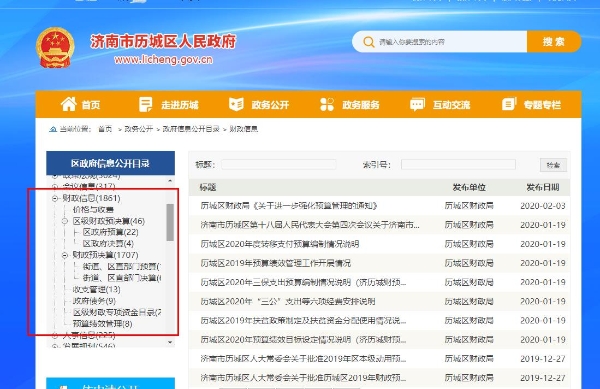This screenshot has height=389, width=600.
Task: Collapse the 财政预决算(1707) node toggle
Action: [65, 255]
